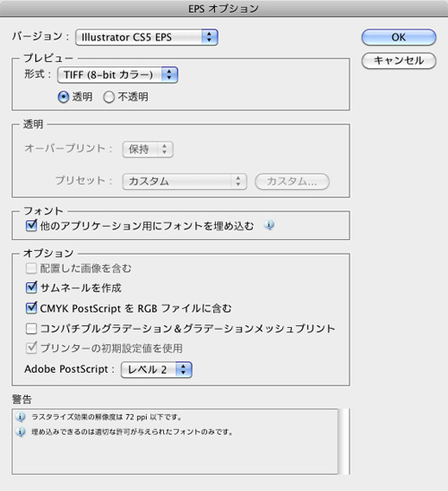Open the バージョン Illustrator CS5 EPS dropdown

(147, 38)
